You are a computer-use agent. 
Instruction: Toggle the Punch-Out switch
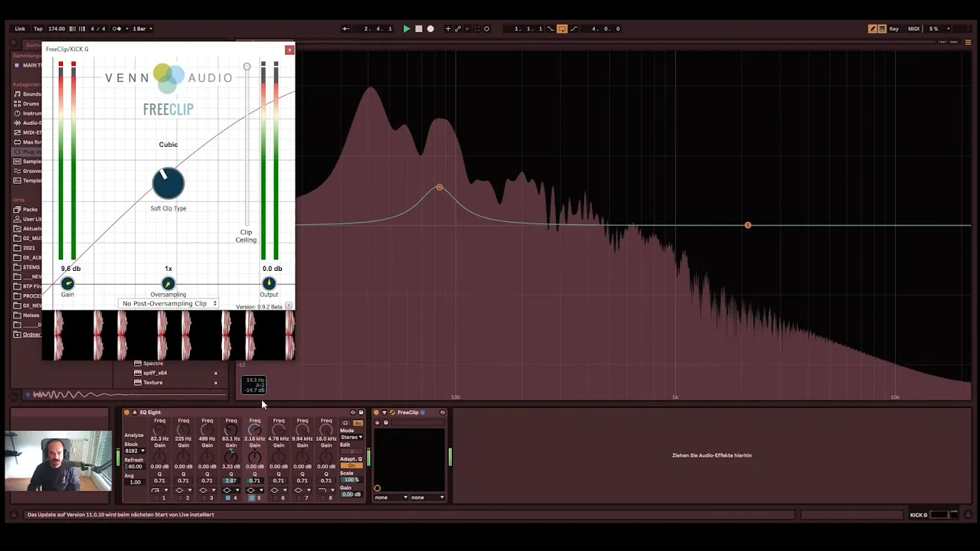tap(573, 29)
